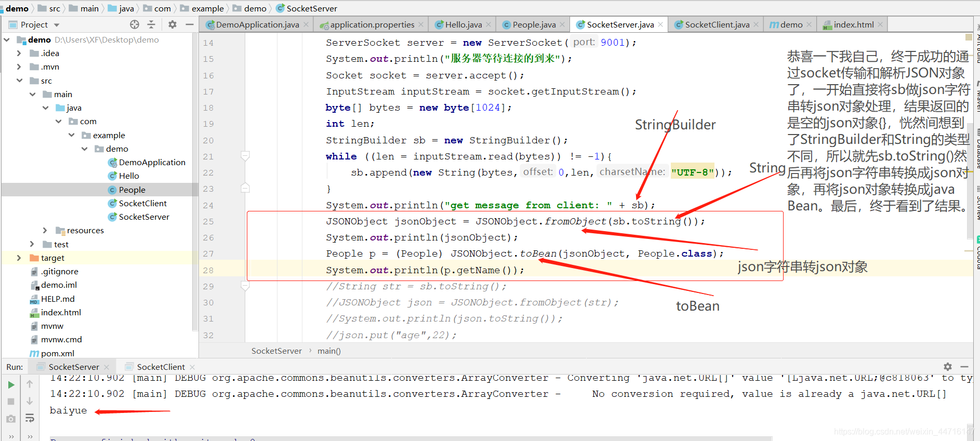Click the camera dump threads icon
The image size is (980, 441).
(x=11, y=419)
